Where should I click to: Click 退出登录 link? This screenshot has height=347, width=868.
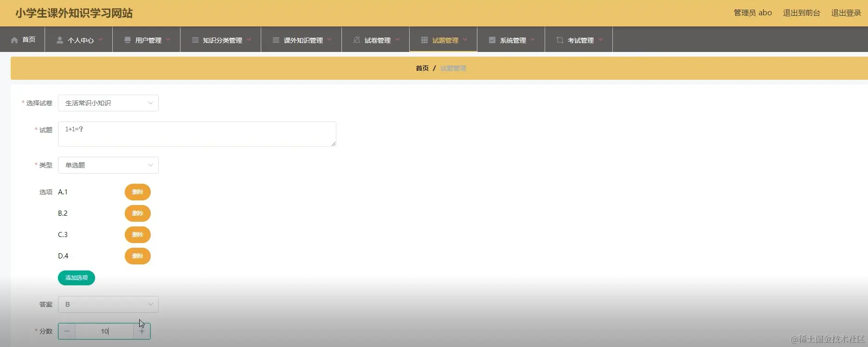click(846, 13)
